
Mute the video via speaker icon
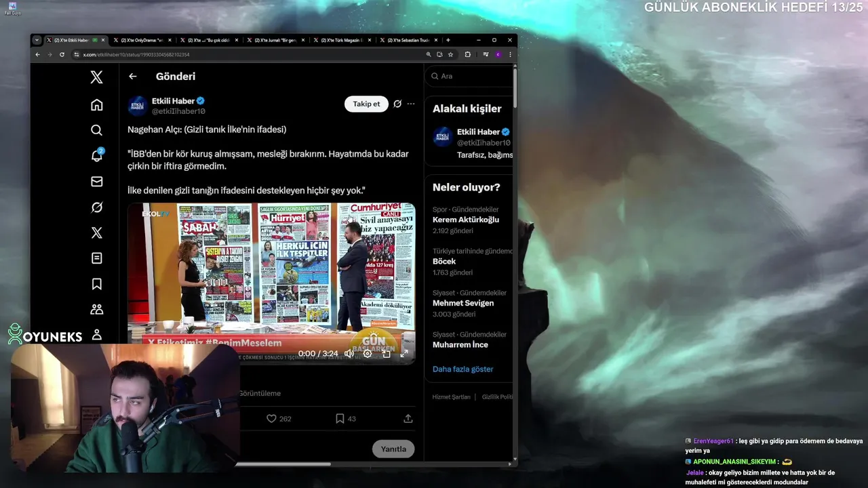point(349,353)
